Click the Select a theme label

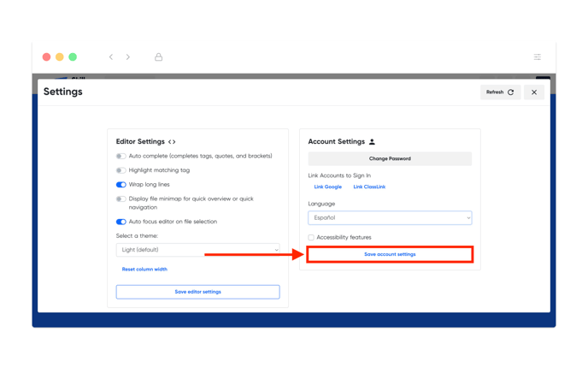tap(137, 236)
